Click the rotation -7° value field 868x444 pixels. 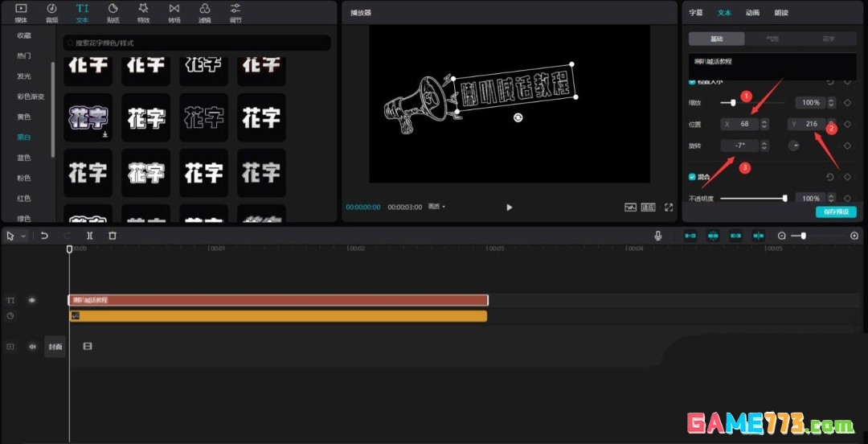click(740, 146)
